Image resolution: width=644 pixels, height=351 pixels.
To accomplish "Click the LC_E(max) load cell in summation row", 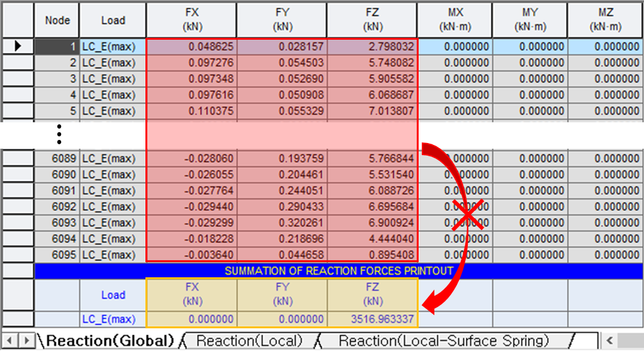I will pyautogui.click(x=113, y=319).
